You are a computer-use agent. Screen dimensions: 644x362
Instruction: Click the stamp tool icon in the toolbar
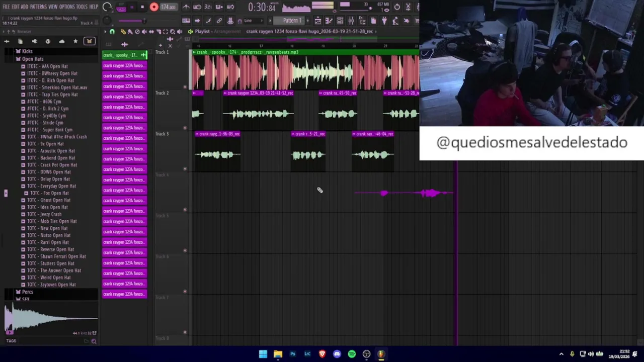[230, 21]
